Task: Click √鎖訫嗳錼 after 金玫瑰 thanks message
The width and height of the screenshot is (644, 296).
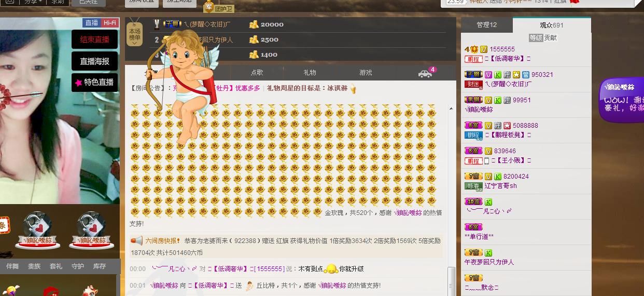Action: (x=408, y=213)
